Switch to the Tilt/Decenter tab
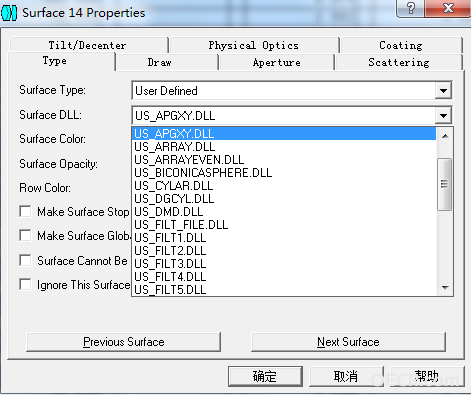This screenshot has width=471, height=395. coord(88,45)
